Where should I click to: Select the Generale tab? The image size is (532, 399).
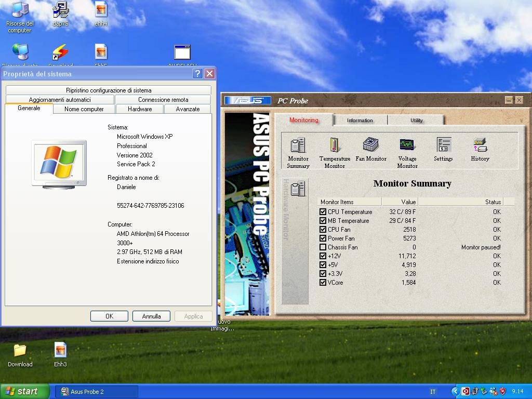point(29,108)
